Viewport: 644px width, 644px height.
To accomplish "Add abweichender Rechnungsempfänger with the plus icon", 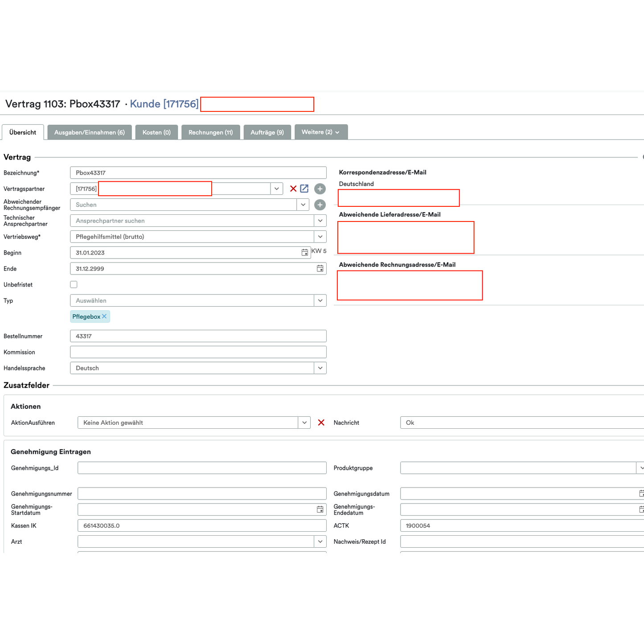I will [320, 205].
